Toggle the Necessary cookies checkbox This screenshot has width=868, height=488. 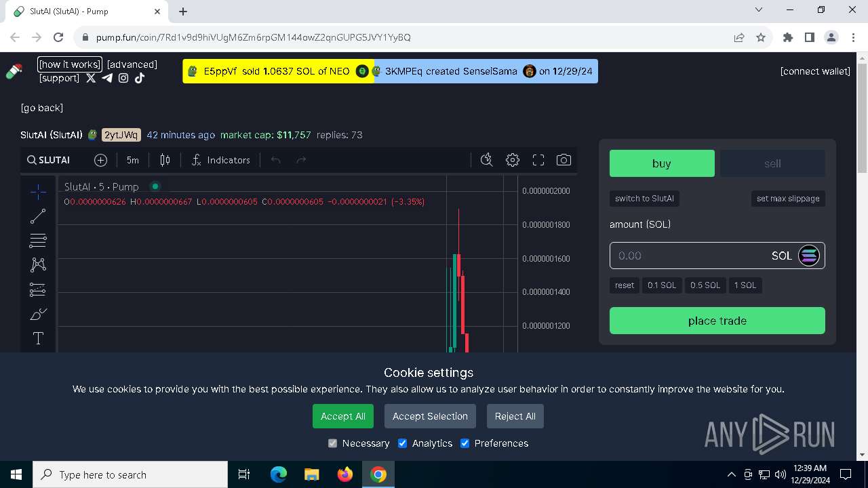[x=332, y=443]
